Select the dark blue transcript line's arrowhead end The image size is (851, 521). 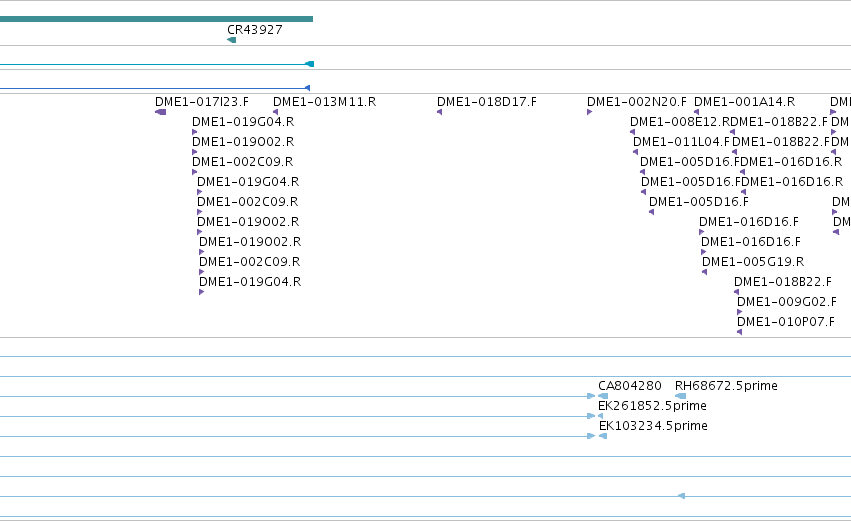(307, 88)
